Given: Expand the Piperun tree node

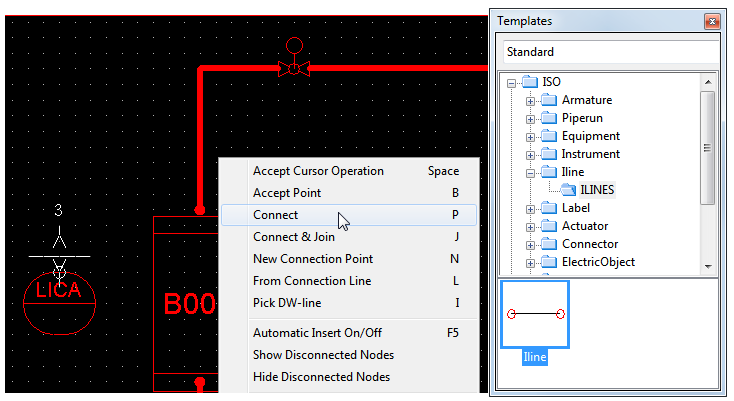Looking at the screenshot, I should [531, 118].
